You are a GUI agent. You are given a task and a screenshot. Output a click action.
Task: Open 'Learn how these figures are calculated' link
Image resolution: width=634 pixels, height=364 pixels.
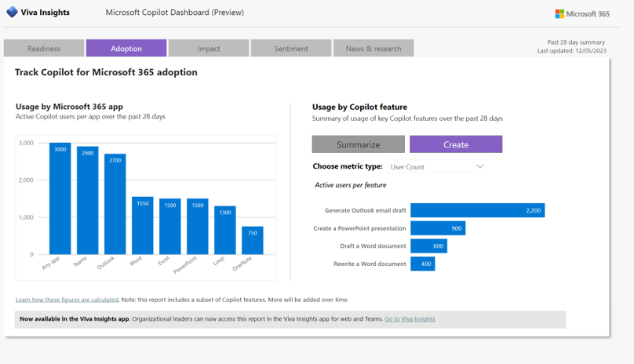coord(67,300)
